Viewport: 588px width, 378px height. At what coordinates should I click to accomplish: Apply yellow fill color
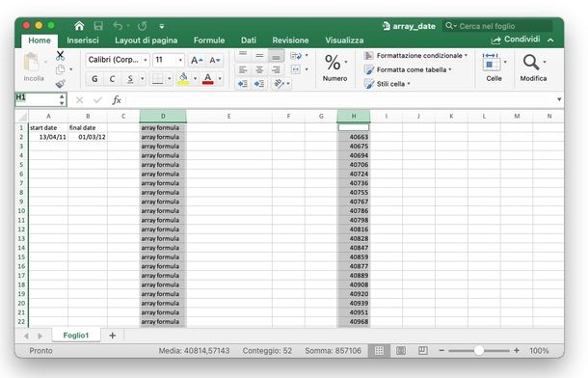183,79
